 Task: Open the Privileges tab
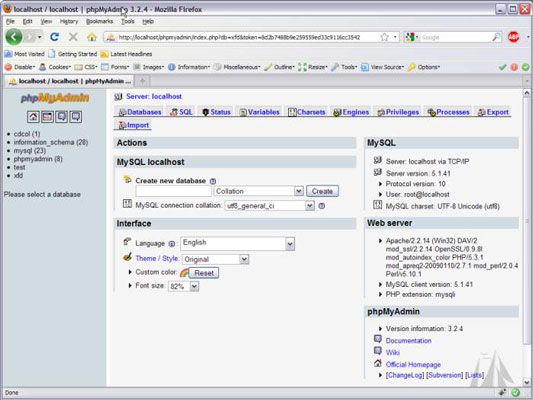[x=398, y=112]
